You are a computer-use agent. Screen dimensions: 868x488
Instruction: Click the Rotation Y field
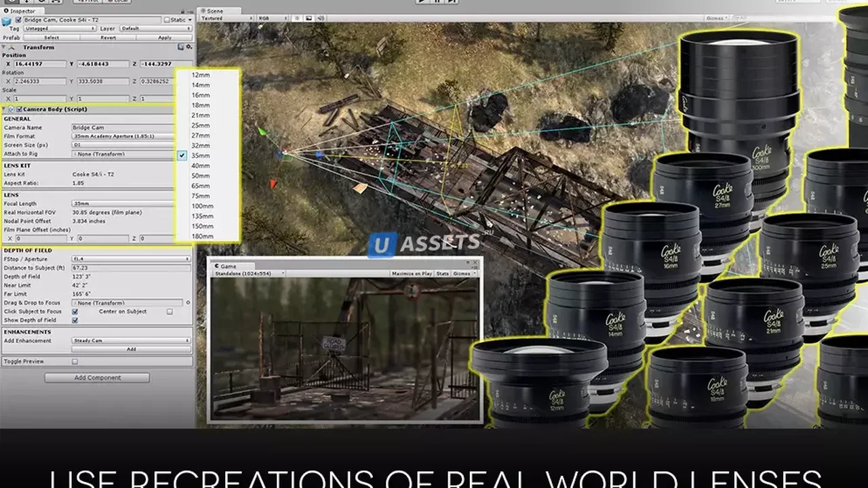[x=102, y=81]
